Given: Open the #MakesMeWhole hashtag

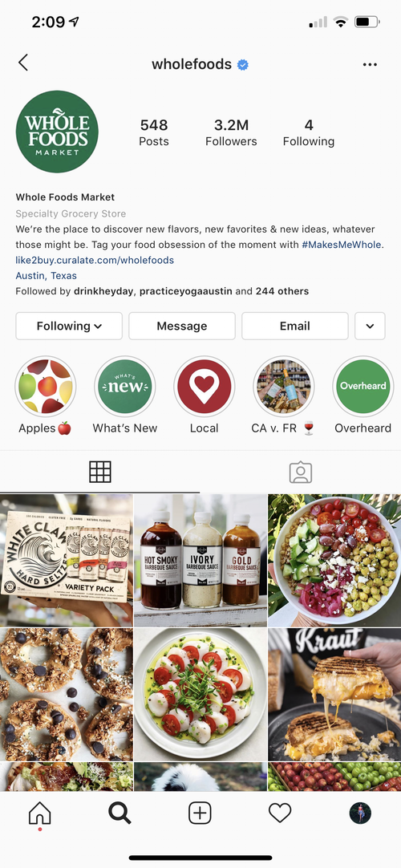Looking at the screenshot, I should point(342,244).
